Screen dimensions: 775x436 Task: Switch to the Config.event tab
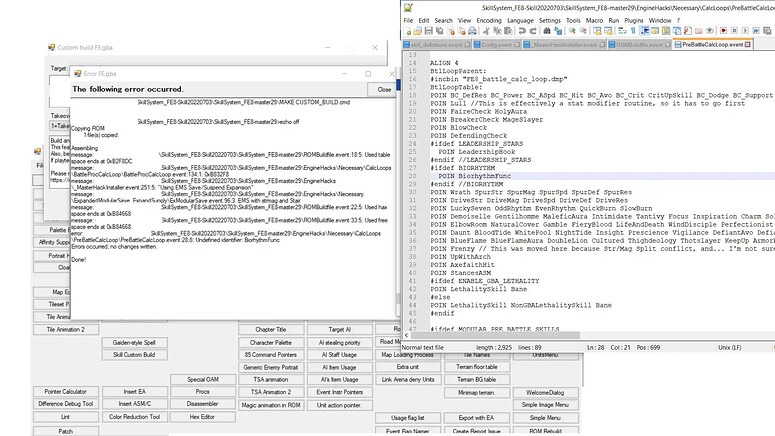(491, 45)
